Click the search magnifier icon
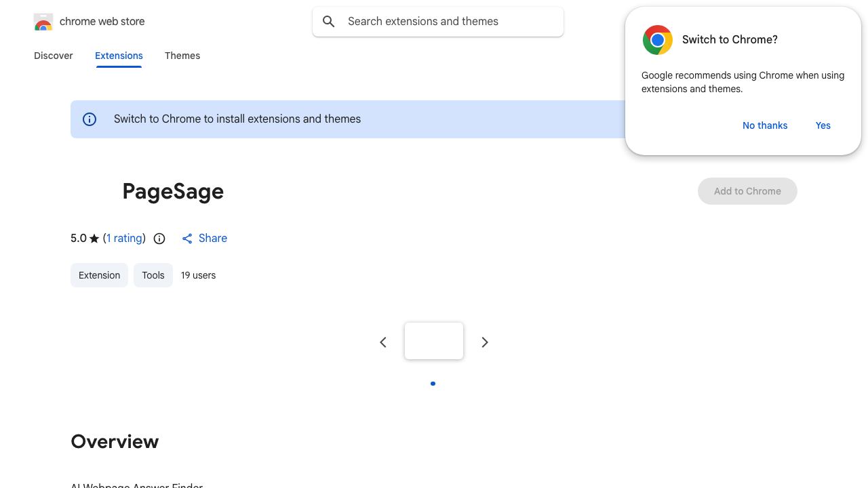Image resolution: width=868 pixels, height=488 pixels. pos(329,22)
